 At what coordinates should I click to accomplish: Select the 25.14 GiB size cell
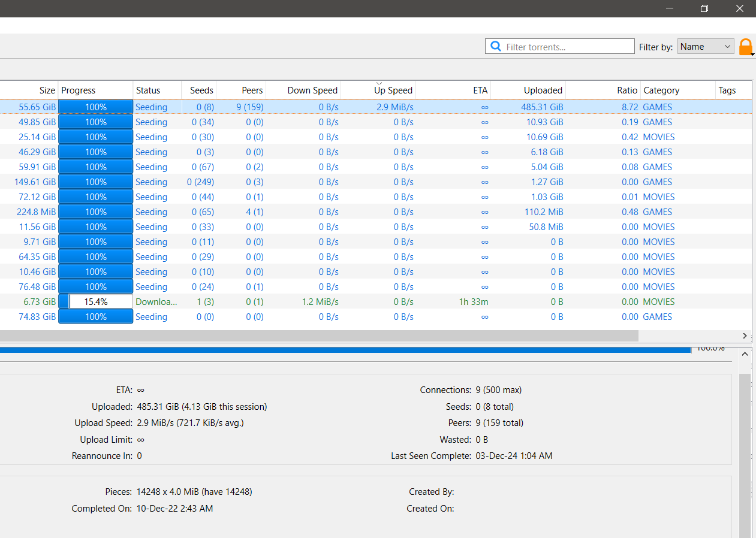[37, 137]
